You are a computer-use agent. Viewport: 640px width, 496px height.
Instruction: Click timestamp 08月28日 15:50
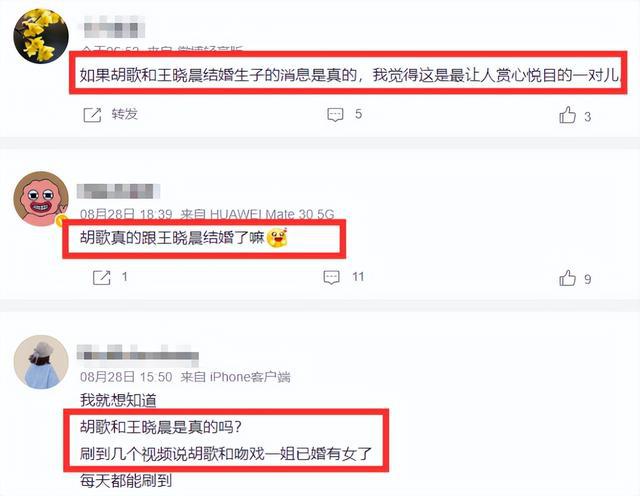126,377
